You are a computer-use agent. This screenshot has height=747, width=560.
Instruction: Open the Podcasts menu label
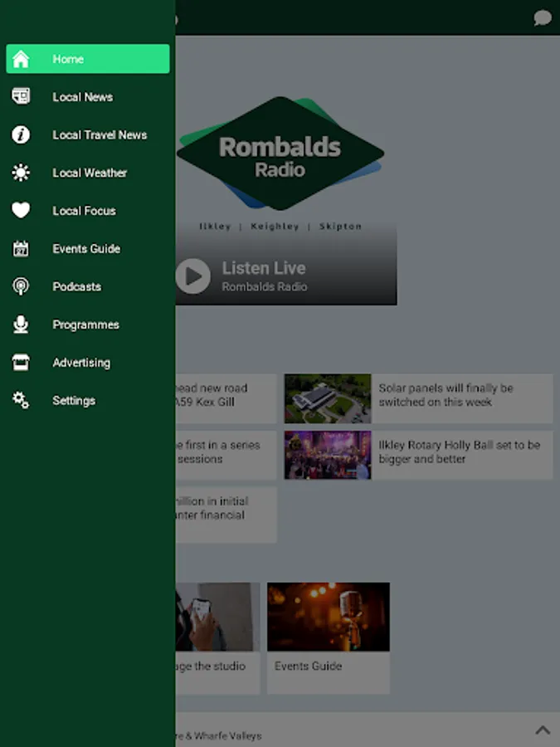click(x=76, y=287)
